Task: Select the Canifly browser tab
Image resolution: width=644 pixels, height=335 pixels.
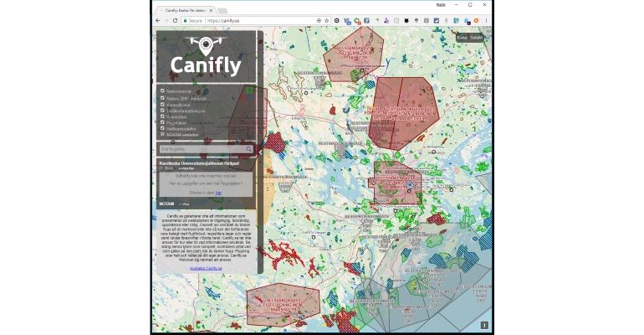Action: tap(185, 10)
